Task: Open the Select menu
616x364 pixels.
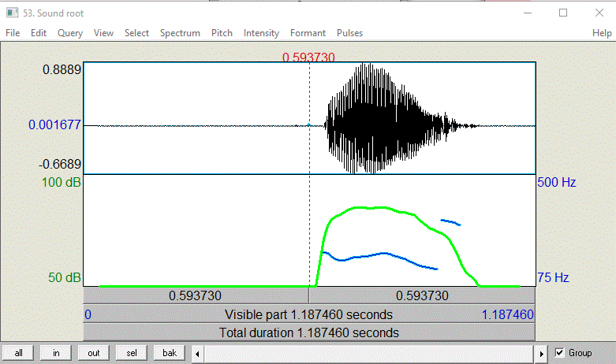Action: pyautogui.click(x=136, y=33)
